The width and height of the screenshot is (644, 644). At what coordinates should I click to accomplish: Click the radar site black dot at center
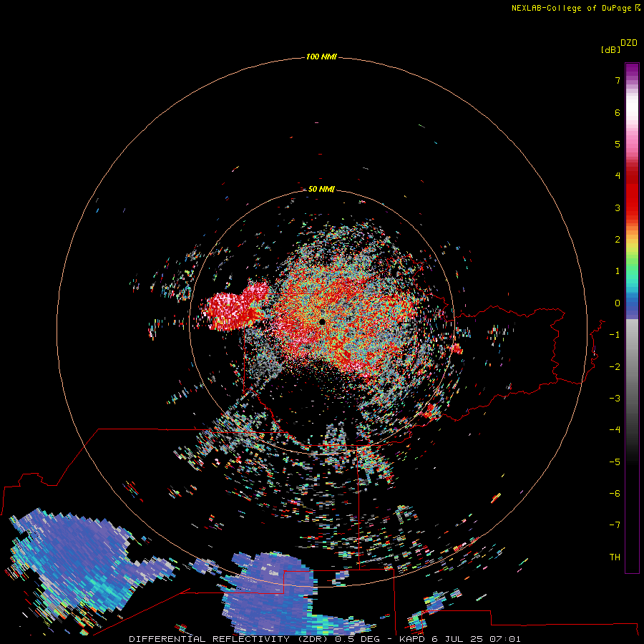point(322,322)
